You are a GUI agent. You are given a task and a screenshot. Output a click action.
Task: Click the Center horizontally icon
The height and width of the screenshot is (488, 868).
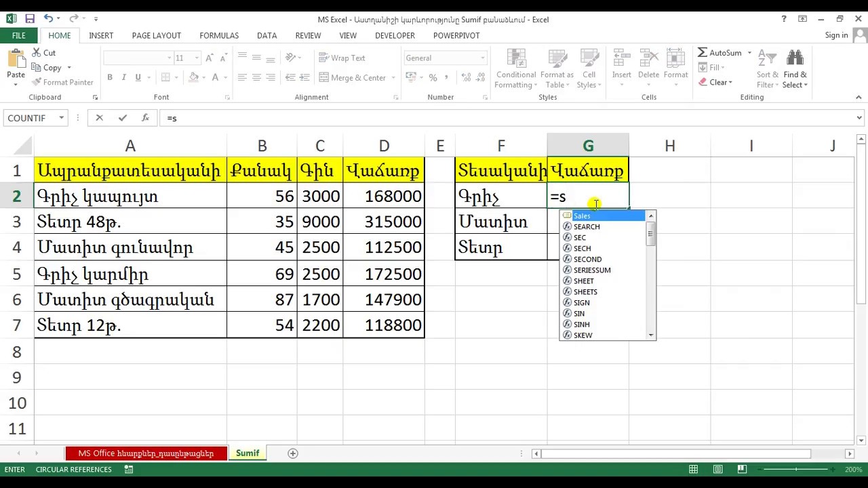[256, 77]
